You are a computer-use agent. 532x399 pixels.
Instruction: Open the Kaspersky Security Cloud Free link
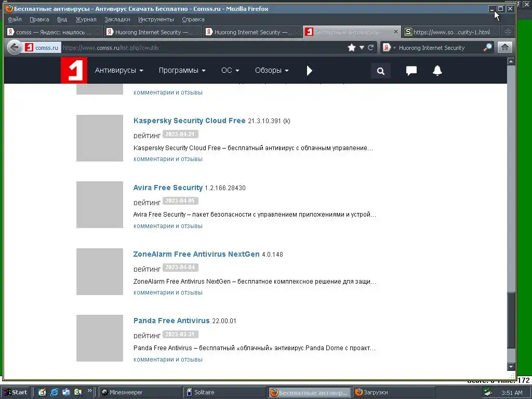point(189,121)
